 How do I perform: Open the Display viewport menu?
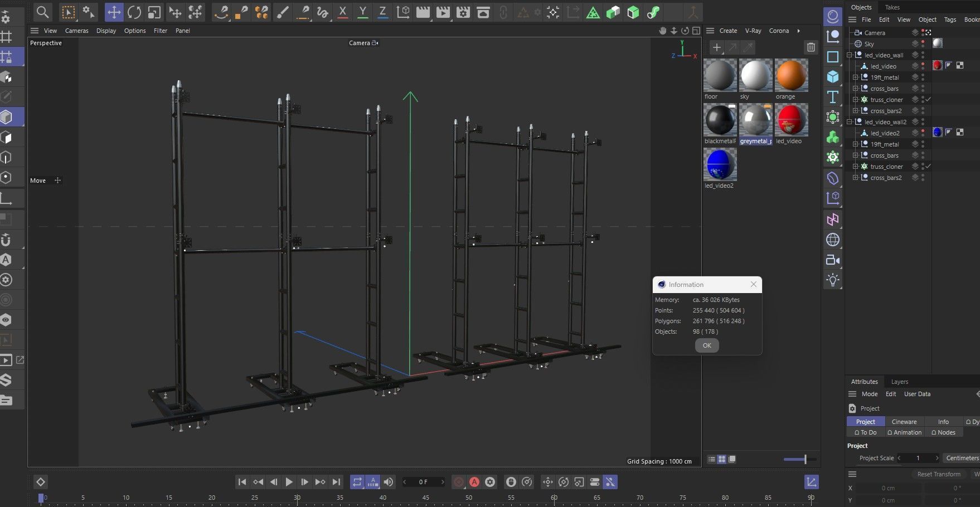[106, 31]
